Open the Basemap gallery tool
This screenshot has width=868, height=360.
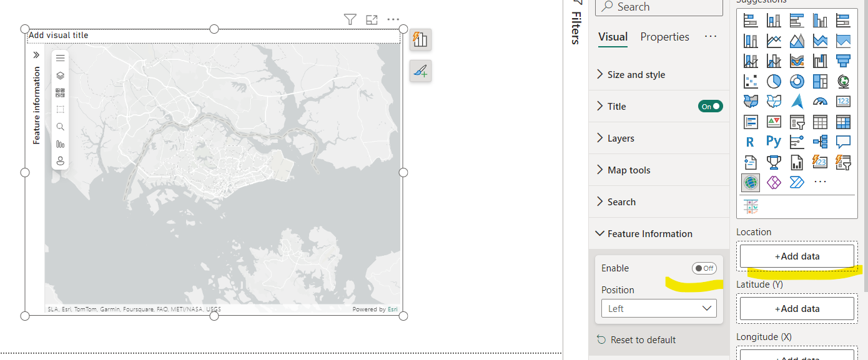point(60,92)
